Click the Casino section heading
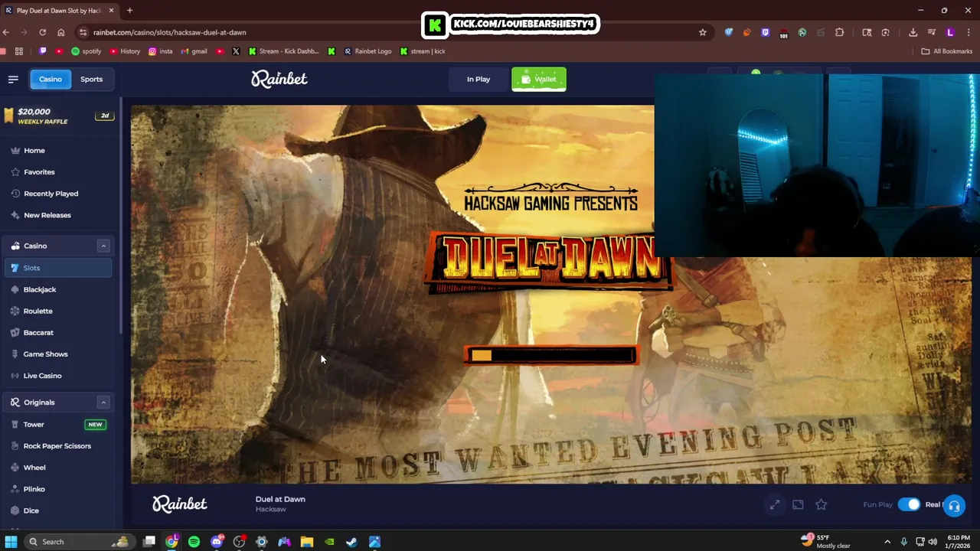Screen dimensions: 980x551 (35, 246)
